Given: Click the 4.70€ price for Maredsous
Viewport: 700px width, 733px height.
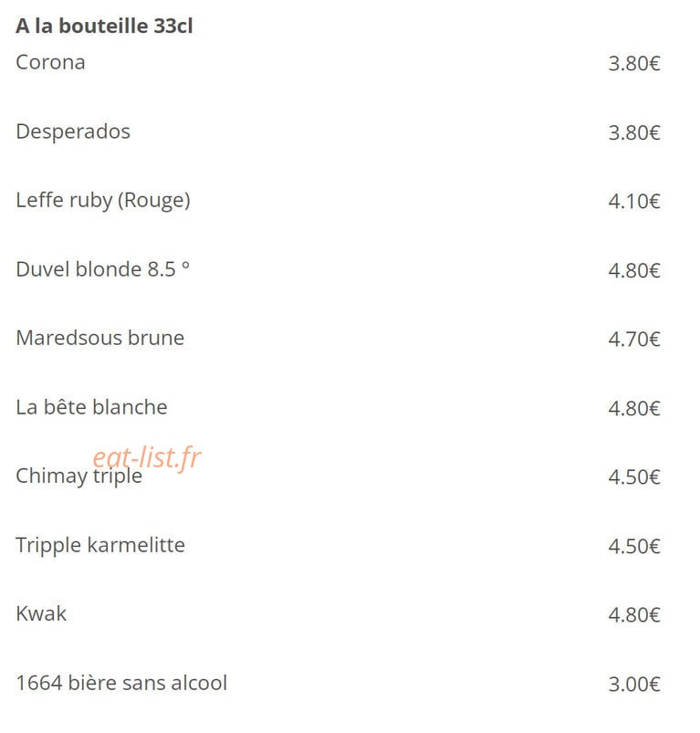Looking at the screenshot, I should (x=634, y=340).
